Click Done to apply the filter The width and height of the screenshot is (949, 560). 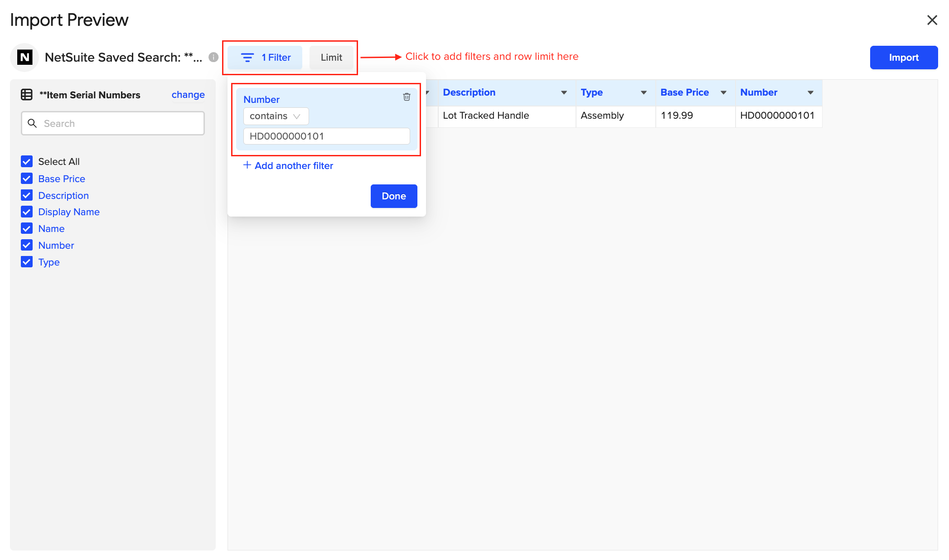393,196
